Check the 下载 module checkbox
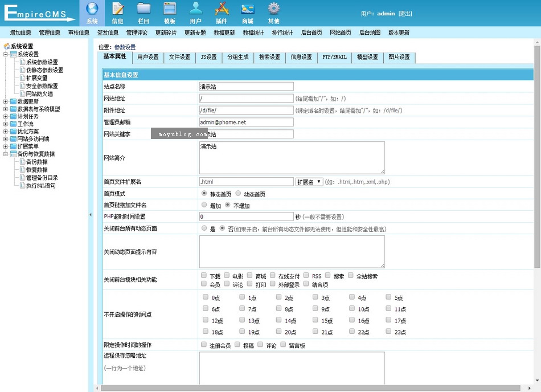Image resolution: width=541 pixels, height=392 pixels. tap(204, 275)
